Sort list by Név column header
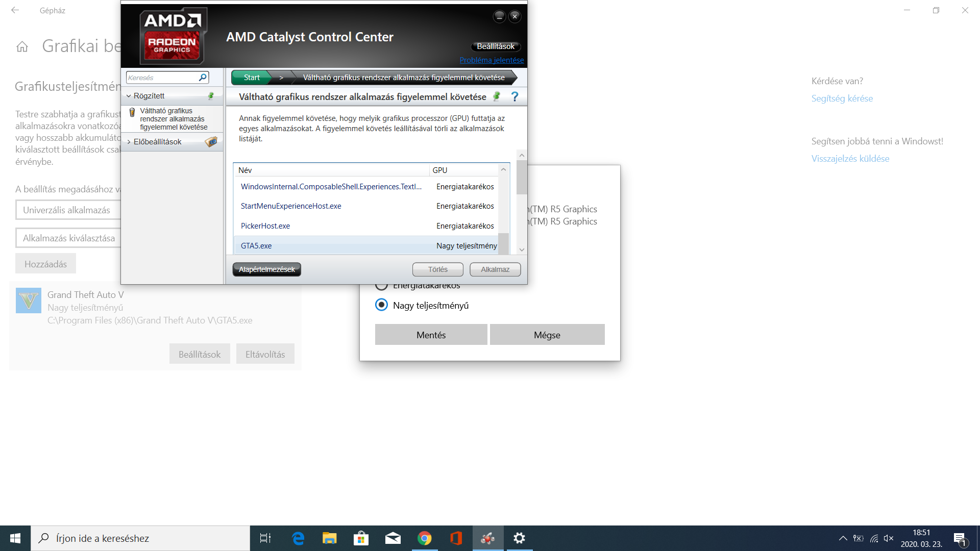980x551 pixels. [331, 170]
